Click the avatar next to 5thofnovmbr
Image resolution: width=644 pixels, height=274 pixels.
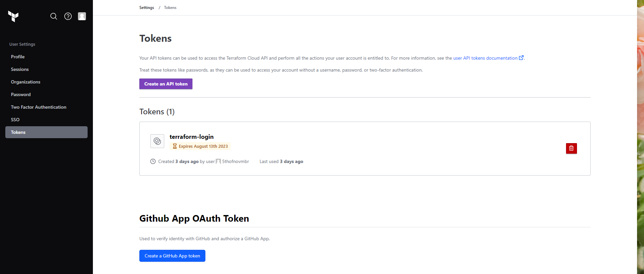(x=218, y=161)
